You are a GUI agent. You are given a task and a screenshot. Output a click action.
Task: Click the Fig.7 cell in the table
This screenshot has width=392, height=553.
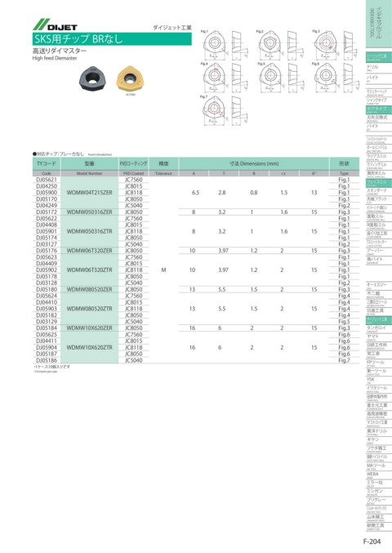click(x=344, y=360)
